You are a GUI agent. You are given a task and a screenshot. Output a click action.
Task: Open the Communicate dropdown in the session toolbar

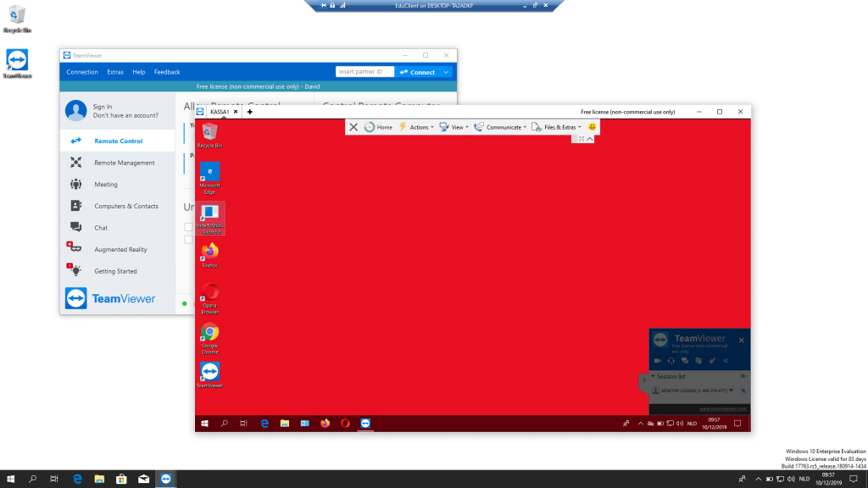[500, 127]
